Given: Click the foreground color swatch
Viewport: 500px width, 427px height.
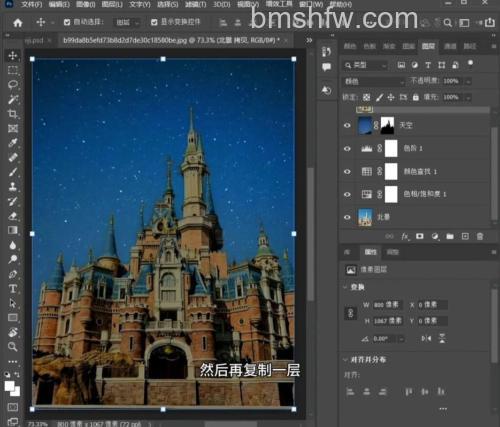Looking at the screenshot, I should 9,386.
